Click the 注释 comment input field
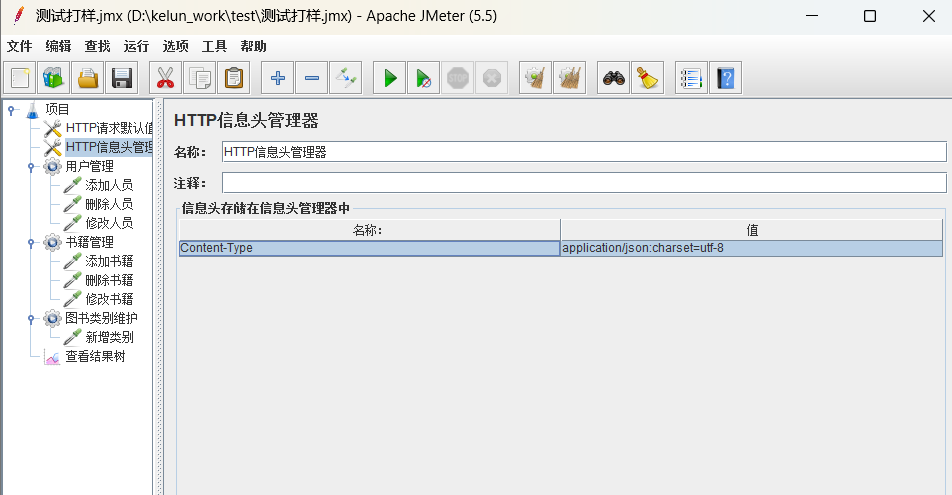Image resolution: width=952 pixels, height=495 pixels. [584, 183]
